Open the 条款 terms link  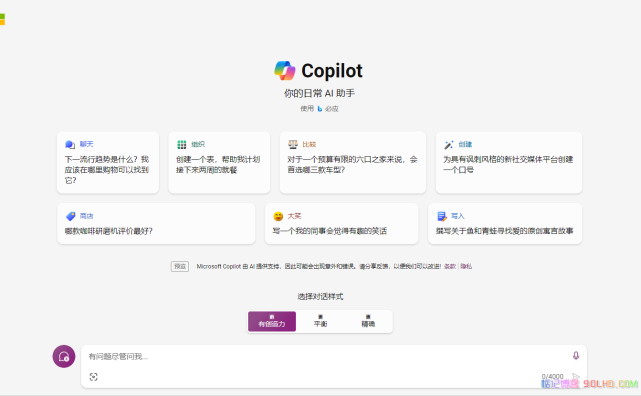(450, 266)
